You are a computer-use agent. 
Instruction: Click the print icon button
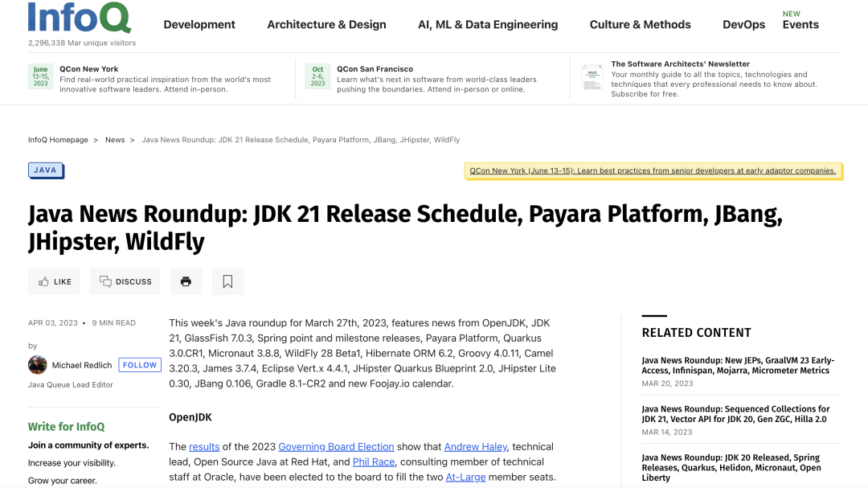(x=186, y=281)
